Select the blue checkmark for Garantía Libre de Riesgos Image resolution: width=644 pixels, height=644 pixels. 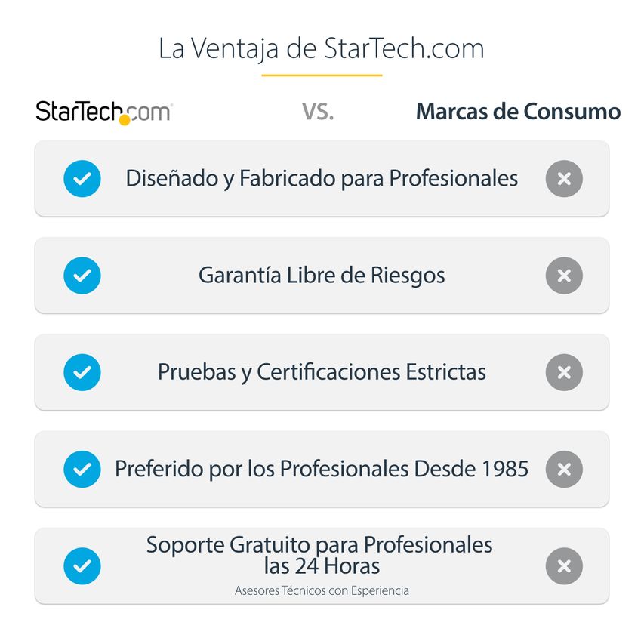coord(82,276)
